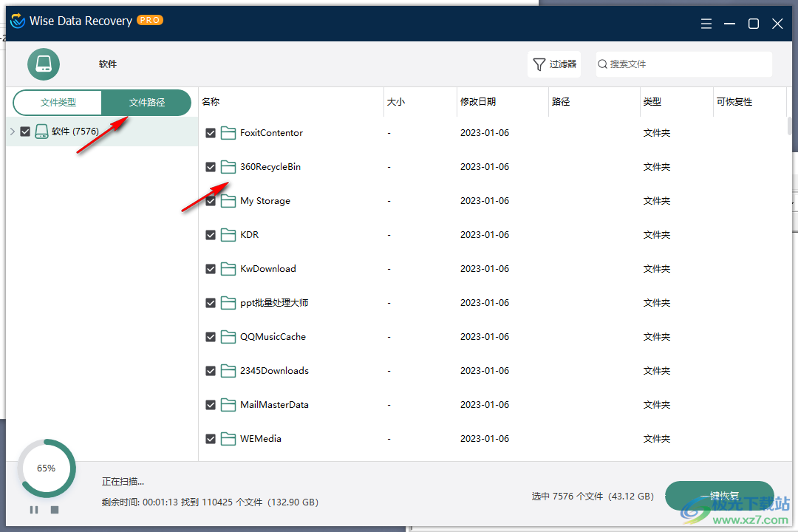This screenshot has width=798, height=532.
Task: Switch to the 文件路径 tab
Action: 146,102
